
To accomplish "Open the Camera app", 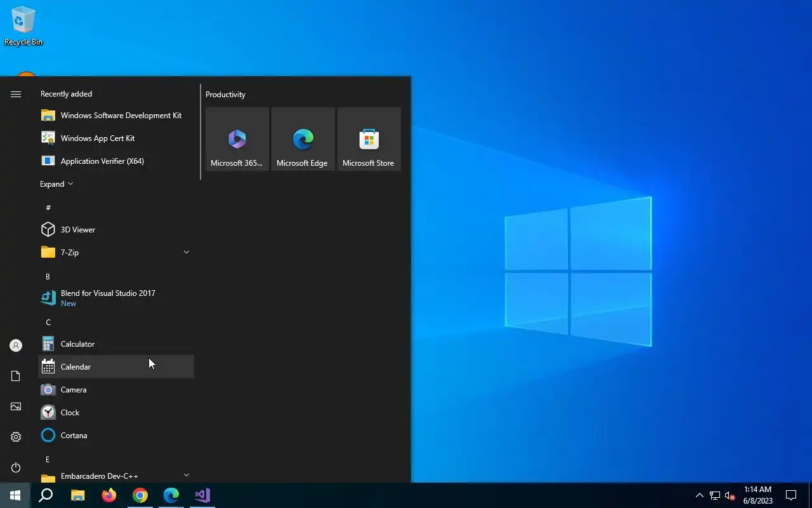I will pos(116,389).
